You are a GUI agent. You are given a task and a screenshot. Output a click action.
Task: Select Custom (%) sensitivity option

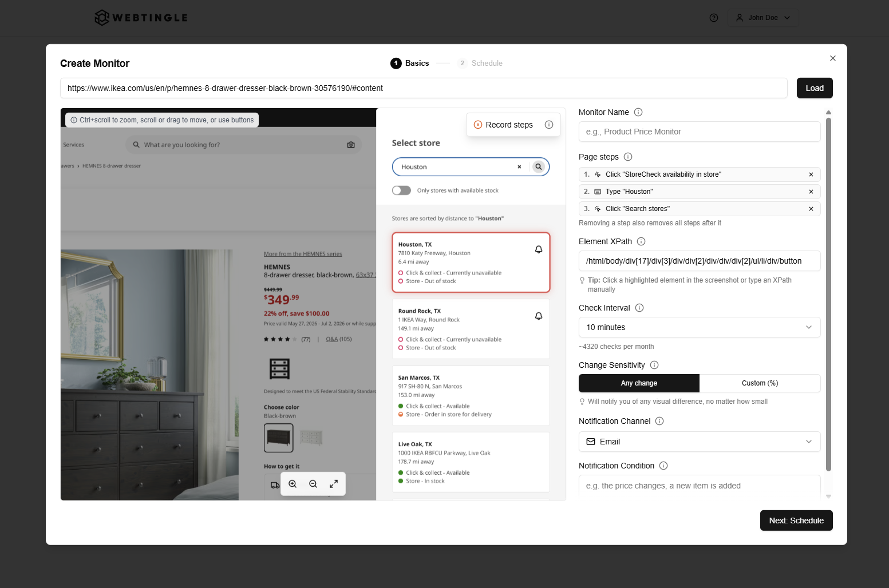760,383
